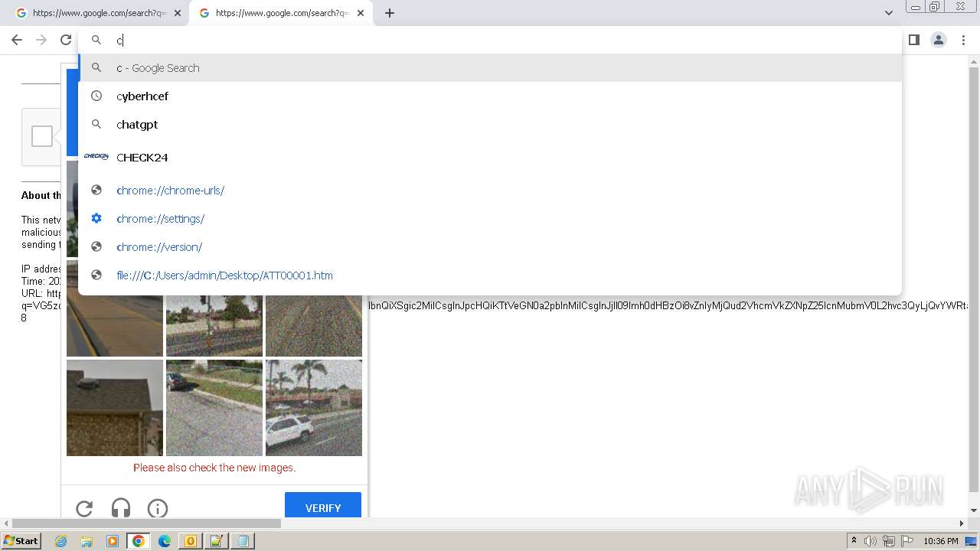This screenshot has width=980, height=551.
Task: Switch to the first Google search tab
Action: (x=98, y=13)
